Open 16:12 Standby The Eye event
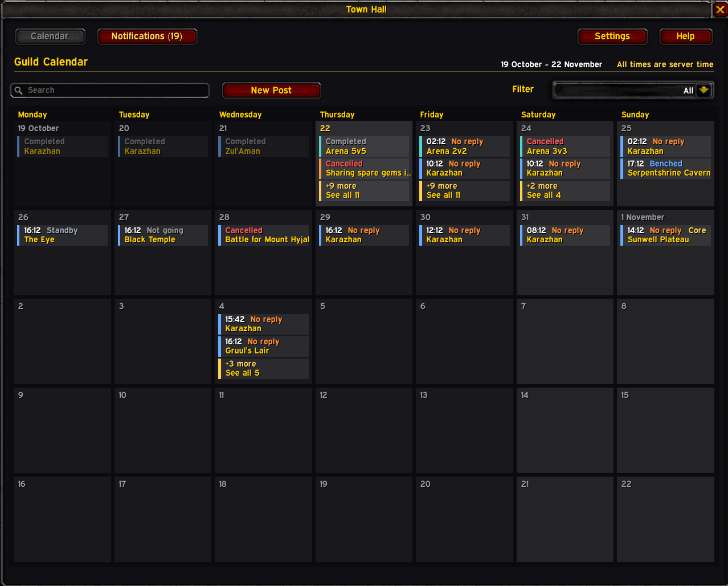This screenshot has height=586, width=728. tap(62, 235)
